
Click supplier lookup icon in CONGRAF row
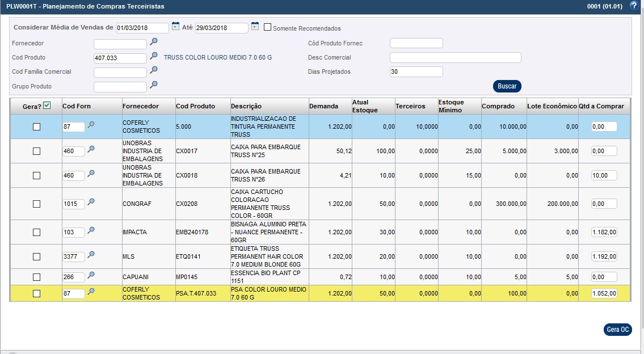click(91, 202)
